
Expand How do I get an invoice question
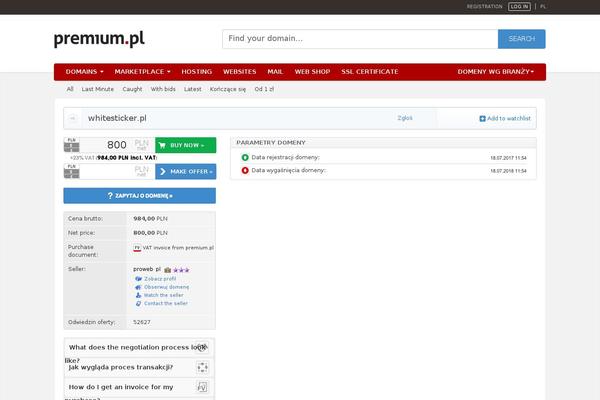(139, 387)
